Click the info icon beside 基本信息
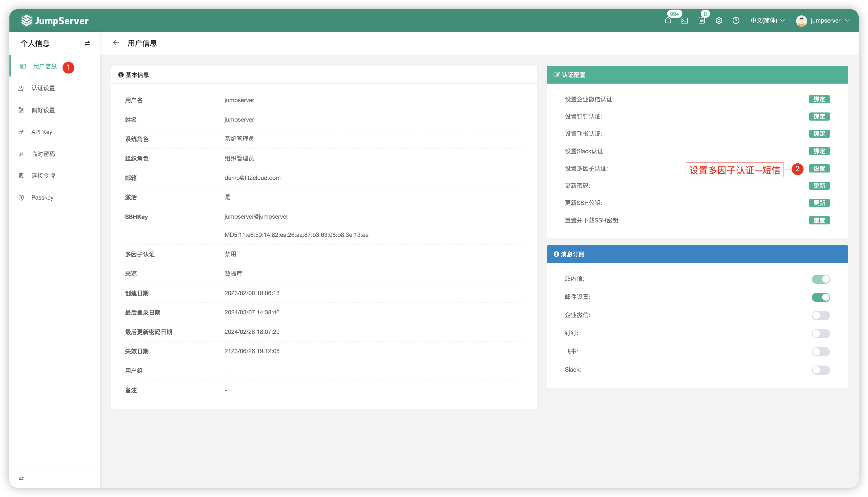The width and height of the screenshot is (868, 497). point(121,75)
